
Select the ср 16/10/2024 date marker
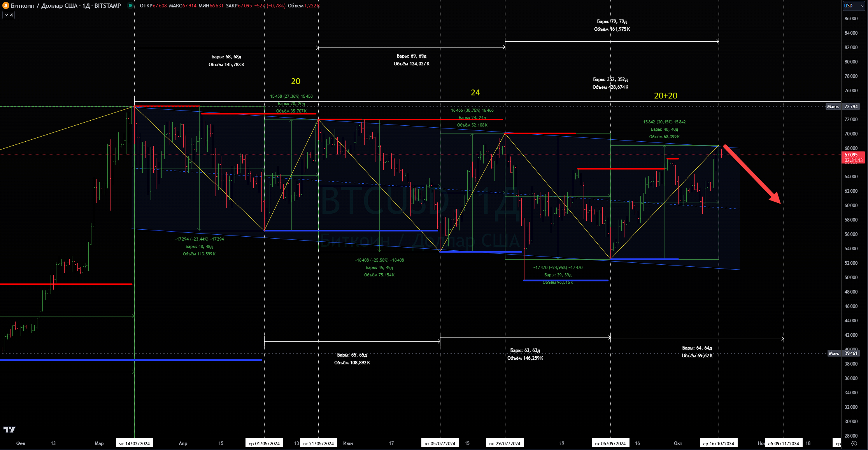pos(719,443)
